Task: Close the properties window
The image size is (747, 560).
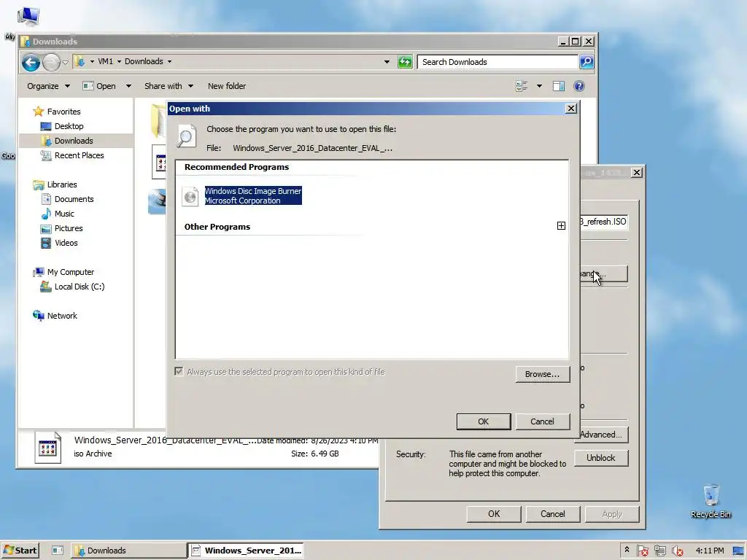Action: click(636, 172)
